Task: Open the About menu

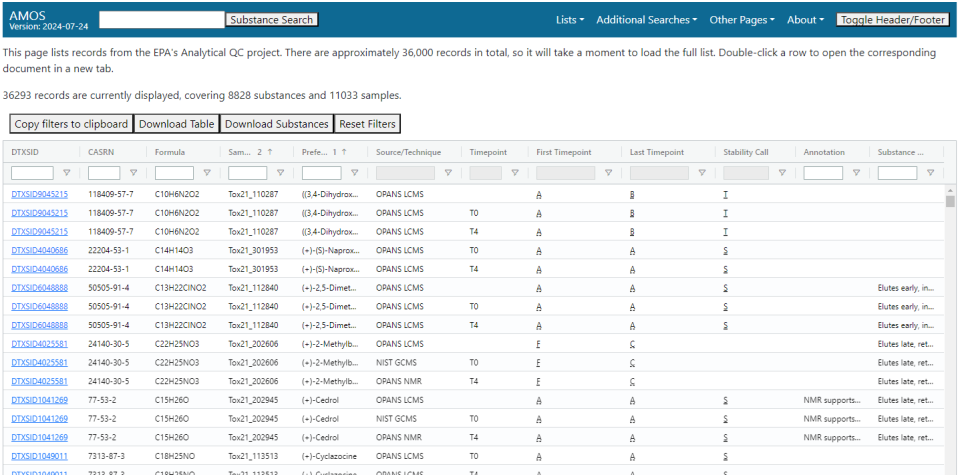Action: (805, 20)
